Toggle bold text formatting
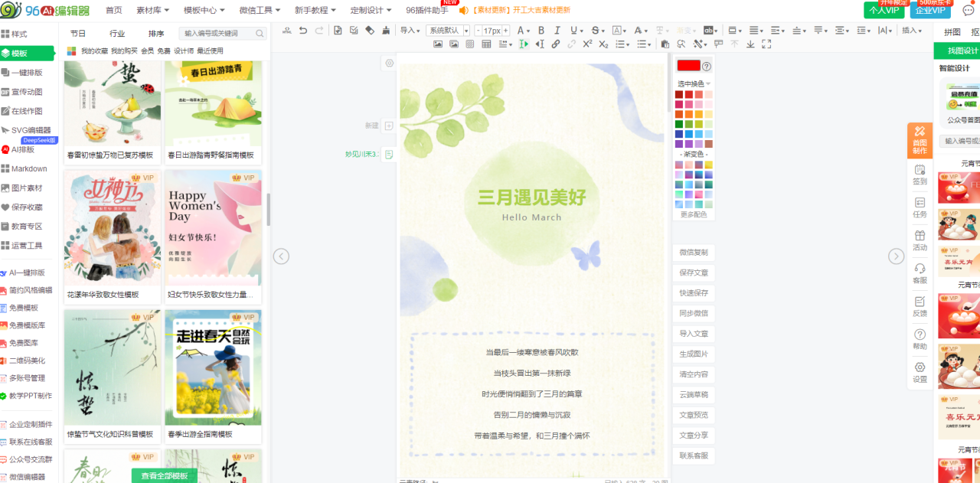 point(541,31)
